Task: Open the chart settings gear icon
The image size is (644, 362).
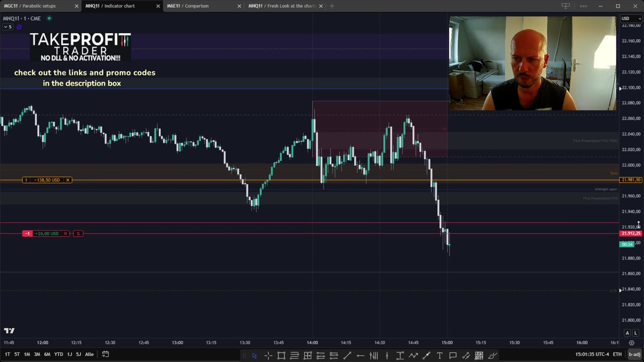Action: coord(631,342)
